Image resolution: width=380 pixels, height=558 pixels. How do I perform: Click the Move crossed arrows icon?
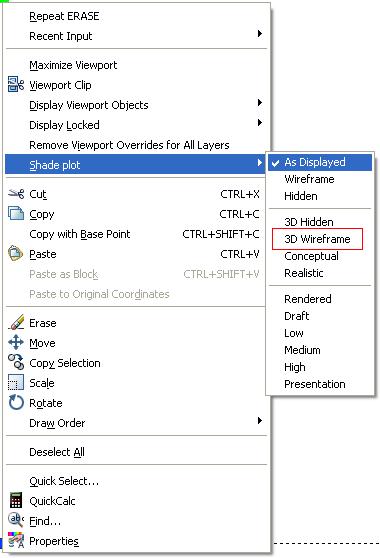[x=16, y=343]
